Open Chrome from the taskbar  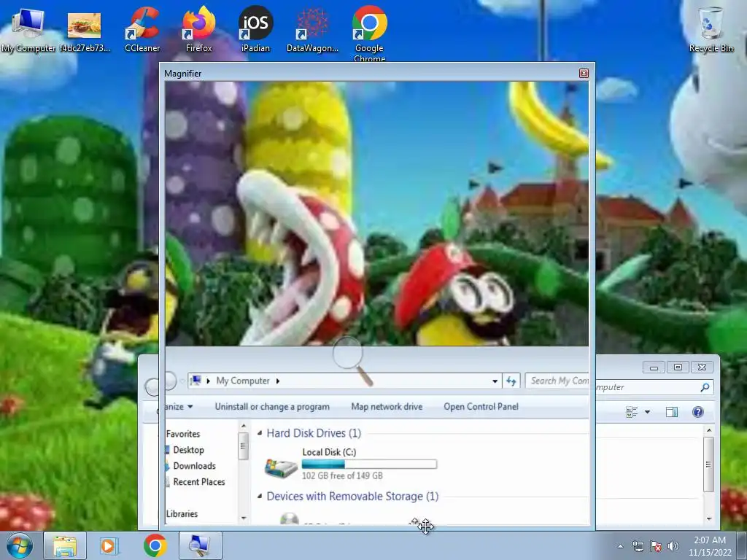(x=155, y=545)
